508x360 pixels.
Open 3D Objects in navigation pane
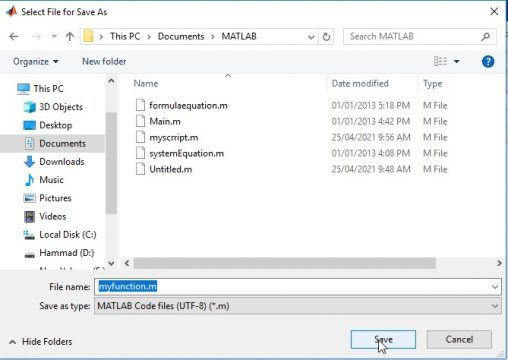(61, 107)
